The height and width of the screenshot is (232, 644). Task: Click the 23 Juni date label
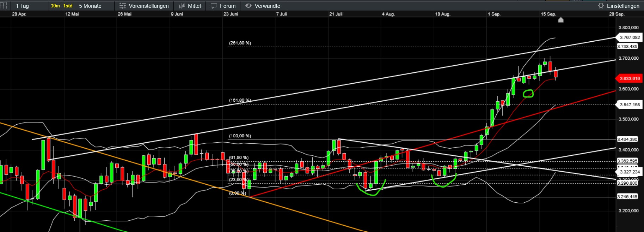pyautogui.click(x=231, y=14)
